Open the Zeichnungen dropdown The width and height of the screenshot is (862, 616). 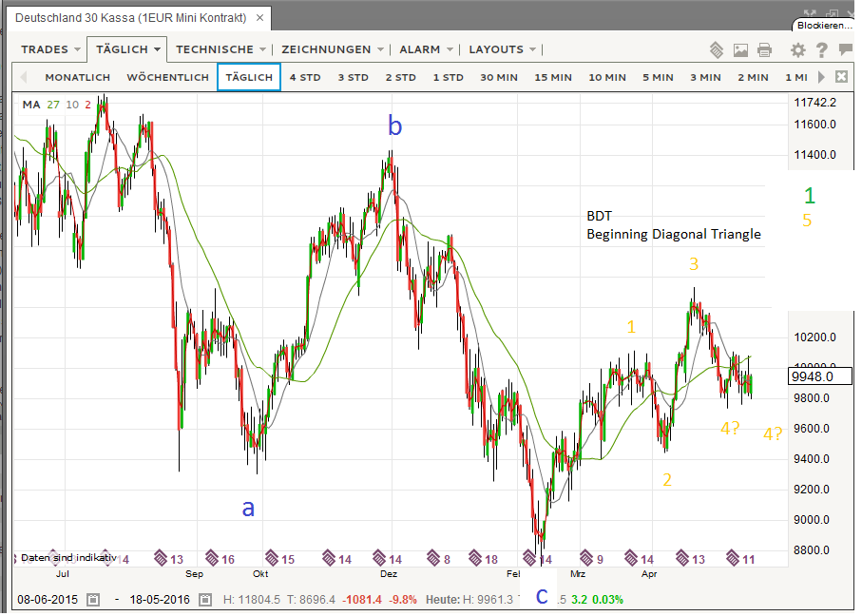point(333,49)
